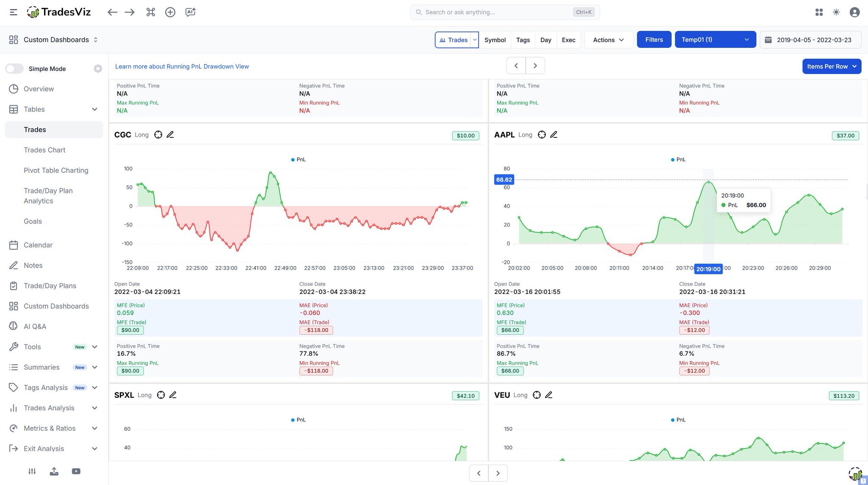Open the Items Per Row dropdown
The image size is (868, 485).
click(x=832, y=67)
